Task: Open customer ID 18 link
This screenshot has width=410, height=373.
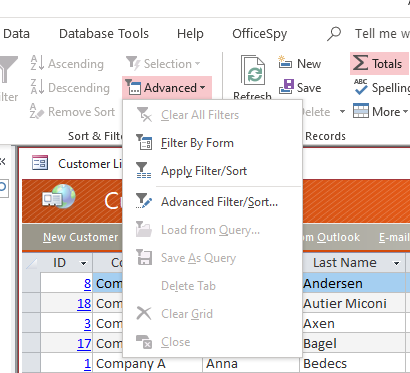Action: click(84, 303)
